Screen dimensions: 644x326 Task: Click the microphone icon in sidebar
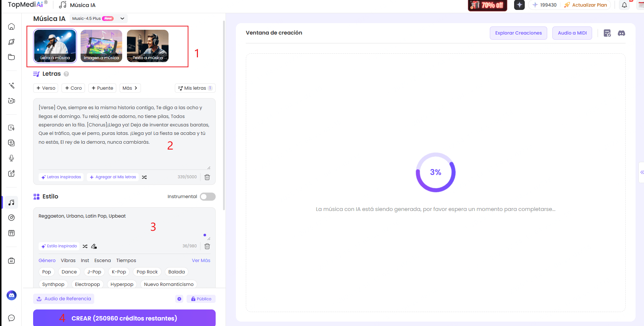(x=11, y=158)
